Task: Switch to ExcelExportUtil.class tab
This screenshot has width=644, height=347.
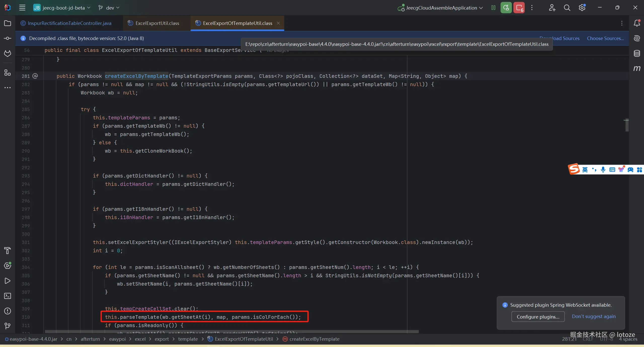Action: click(x=157, y=23)
